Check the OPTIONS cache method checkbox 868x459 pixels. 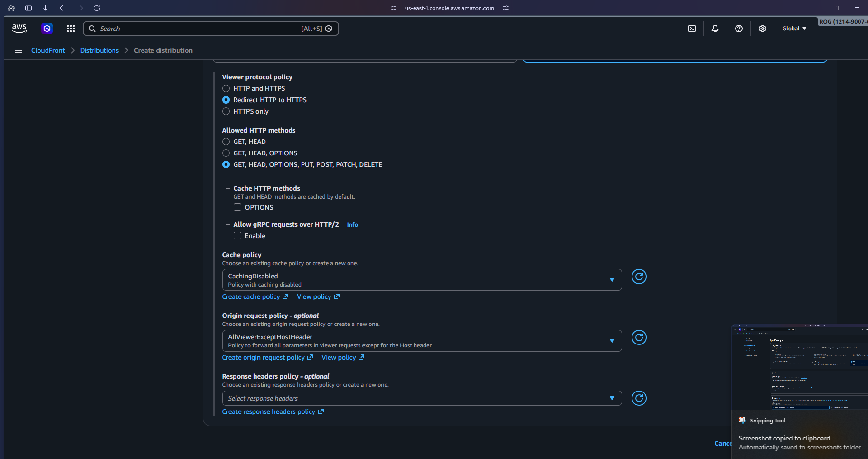(x=237, y=207)
